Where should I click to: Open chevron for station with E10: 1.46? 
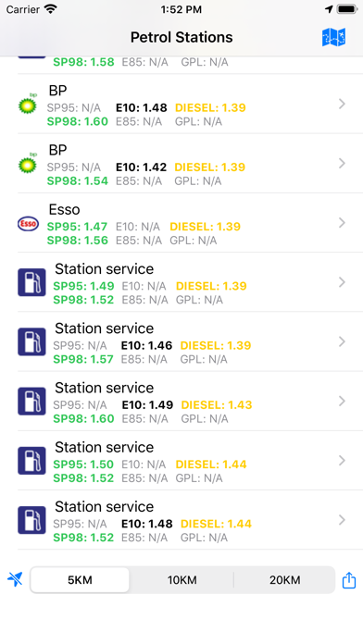(x=342, y=341)
